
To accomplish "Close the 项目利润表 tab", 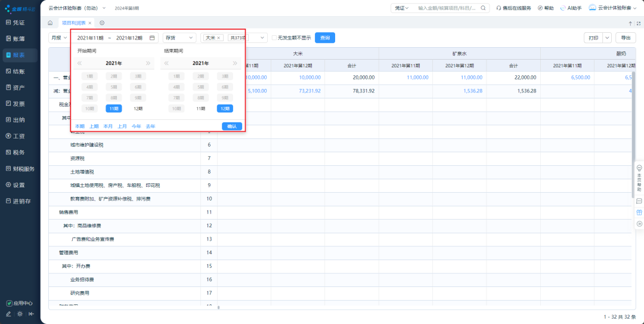I will point(90,23).
